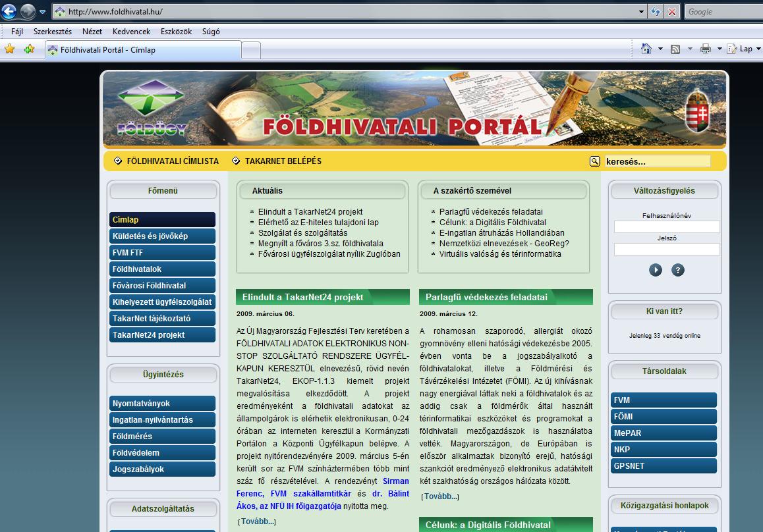
Task: Click the Hungarian coat of arms
Action: (x=697, y=111)
